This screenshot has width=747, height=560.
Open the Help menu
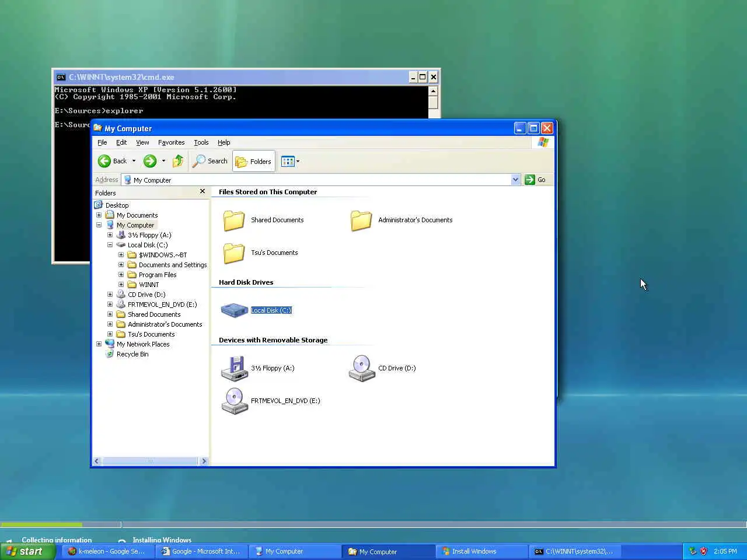[224, 142]
